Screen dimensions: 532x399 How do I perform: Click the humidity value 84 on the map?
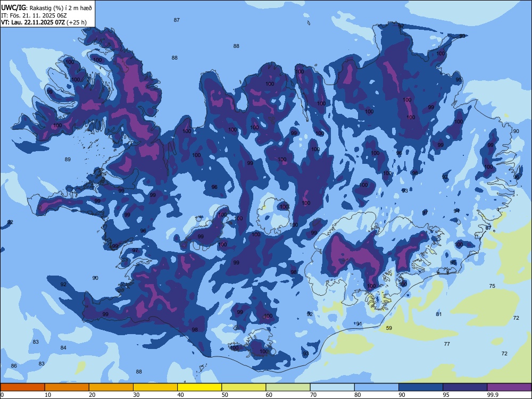(63, 348)
